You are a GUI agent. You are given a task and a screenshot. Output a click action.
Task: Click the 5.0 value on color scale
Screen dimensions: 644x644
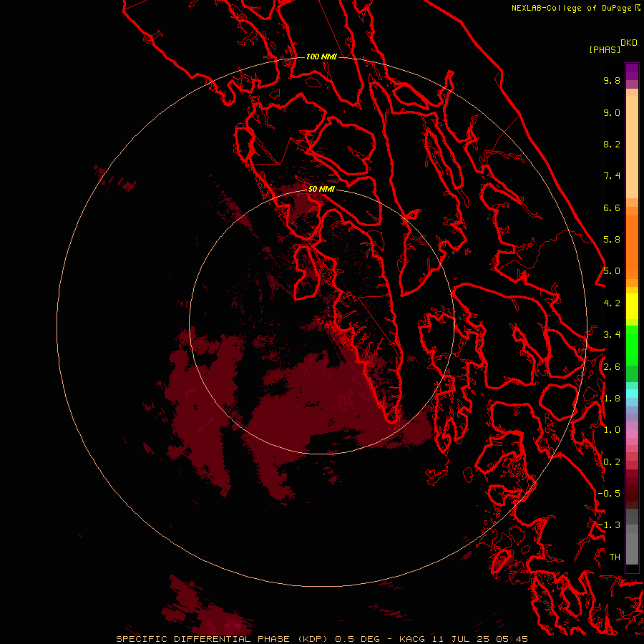point(612,271)
